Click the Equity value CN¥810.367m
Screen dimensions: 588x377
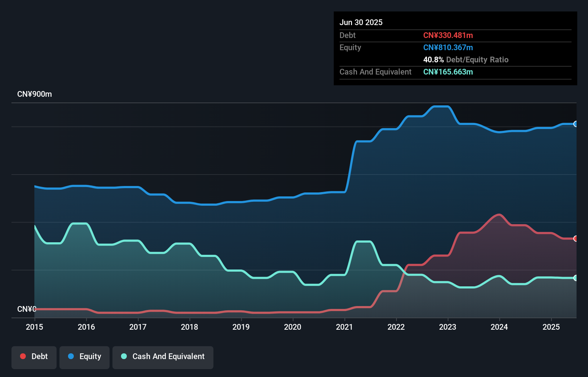[x=448, y=47]
